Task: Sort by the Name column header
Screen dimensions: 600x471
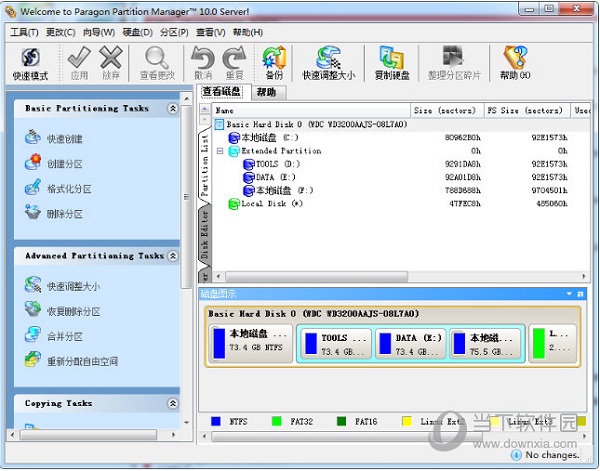Action: [311, 111]
